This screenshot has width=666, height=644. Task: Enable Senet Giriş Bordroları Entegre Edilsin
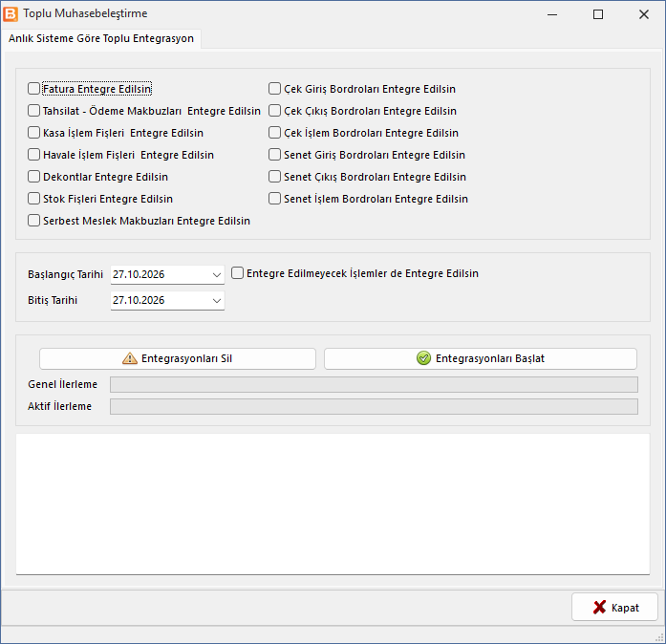coord(274,155)
